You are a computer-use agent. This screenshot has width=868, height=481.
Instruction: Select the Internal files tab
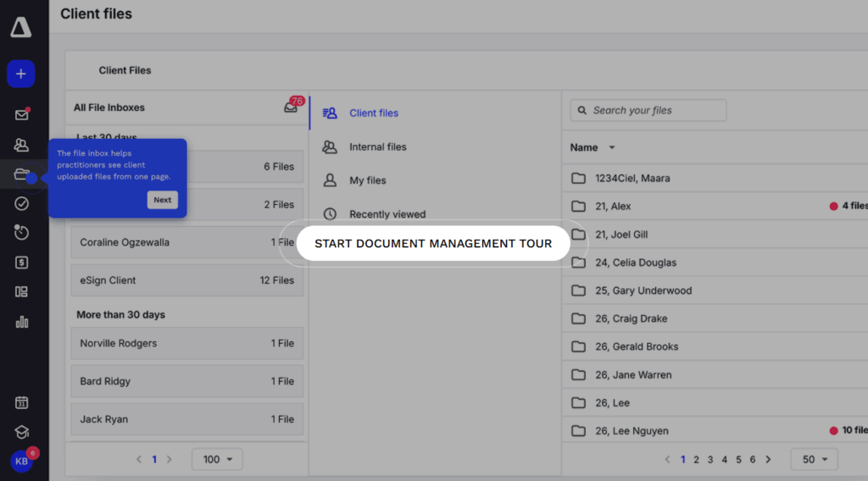click(377, 147)
